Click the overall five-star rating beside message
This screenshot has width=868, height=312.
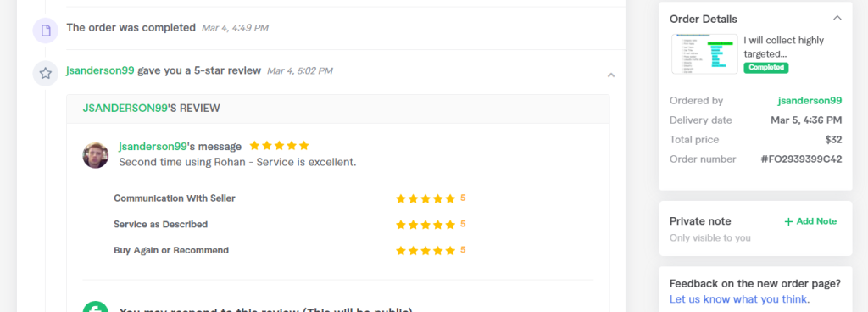[279, 146]
